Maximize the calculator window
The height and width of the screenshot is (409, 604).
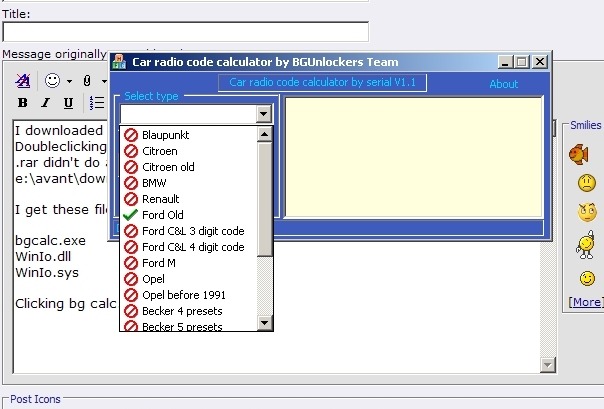(x=522, y=62)
